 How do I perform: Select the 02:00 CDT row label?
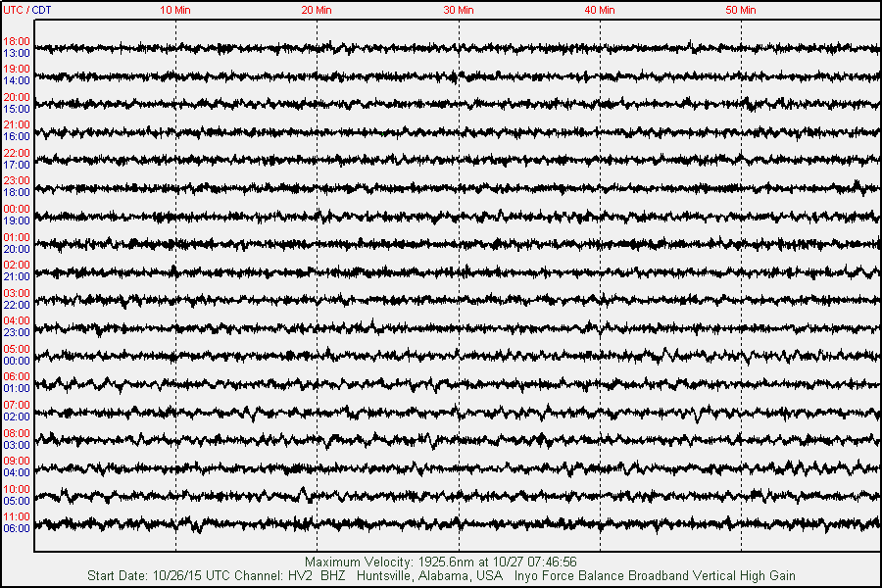pyautogui.click(x=17, y=416)
